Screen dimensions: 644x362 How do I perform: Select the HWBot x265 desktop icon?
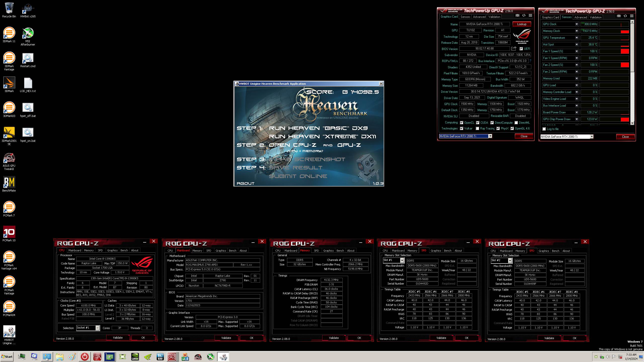(28, 10)
